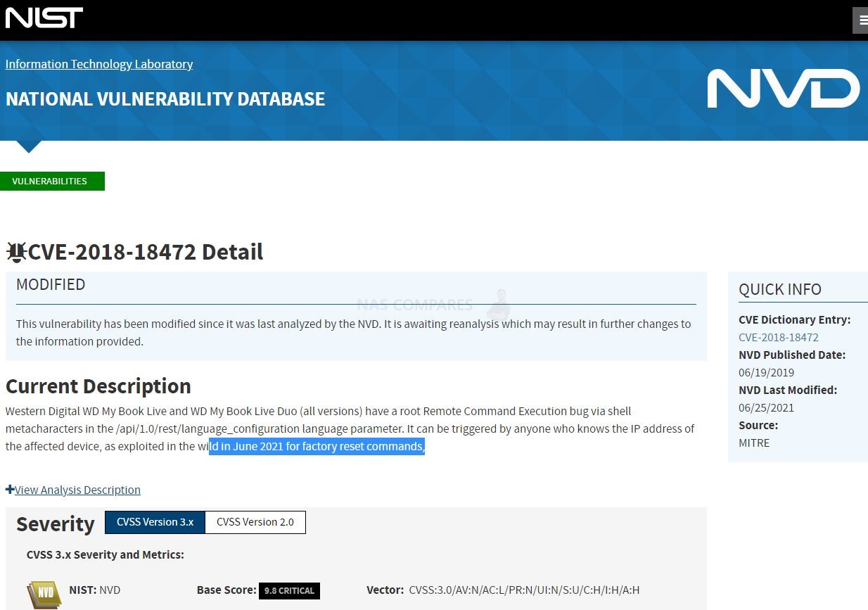Click the 'Vector:' label
This screenshot has height=610, width=868.
(x=385, y=590)
